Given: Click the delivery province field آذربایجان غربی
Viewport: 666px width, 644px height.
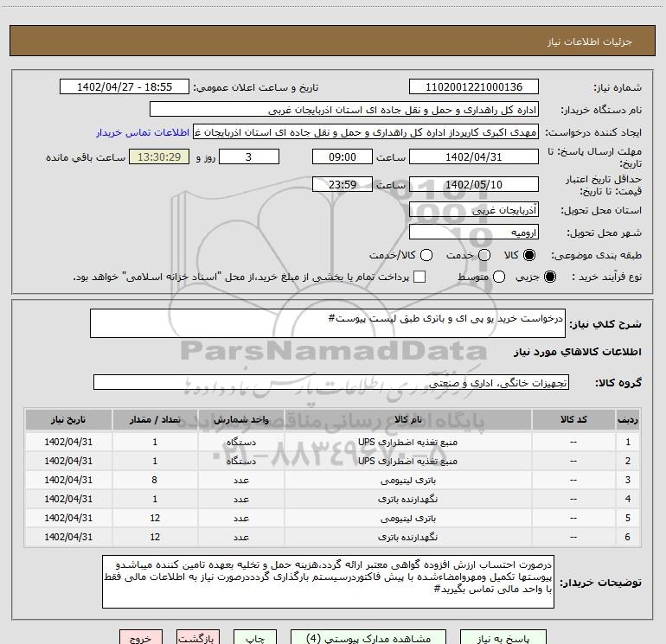Looking at the screenshot, I should (x=474, y=209).
